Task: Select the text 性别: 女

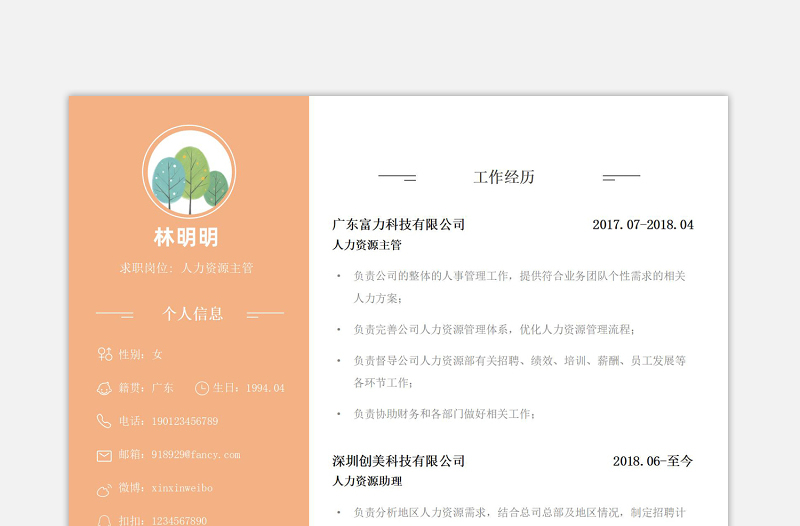Action: click(x=140, y=354)
